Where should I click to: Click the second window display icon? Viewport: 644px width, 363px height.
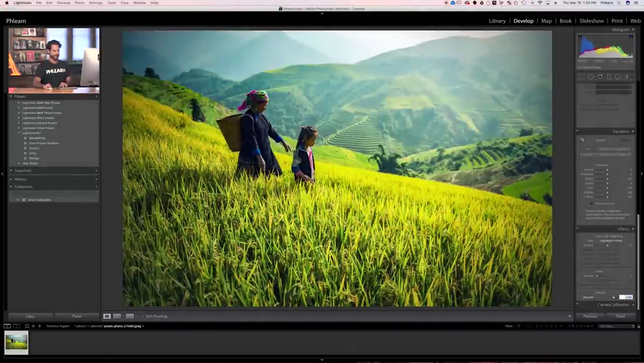(17, 326)
